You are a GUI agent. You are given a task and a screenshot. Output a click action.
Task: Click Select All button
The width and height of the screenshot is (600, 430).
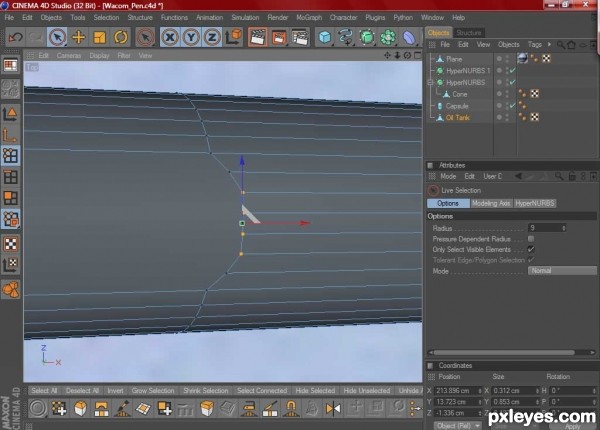pos(44,391)
